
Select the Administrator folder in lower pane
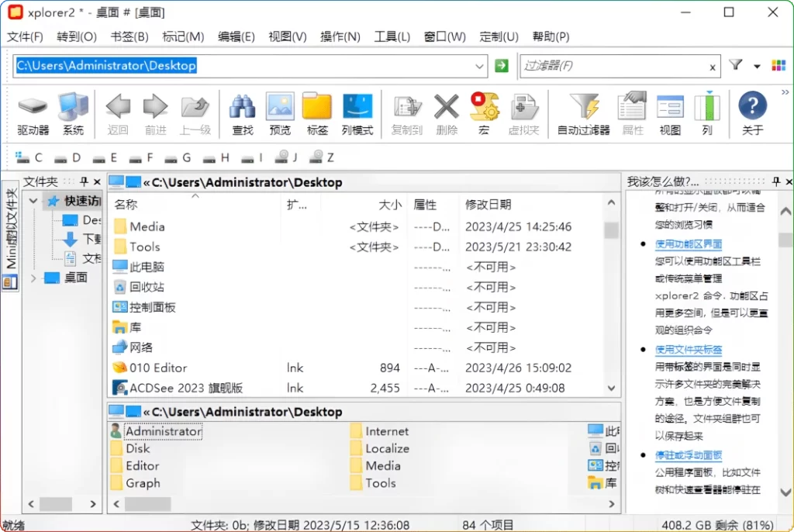coord(157,431)
